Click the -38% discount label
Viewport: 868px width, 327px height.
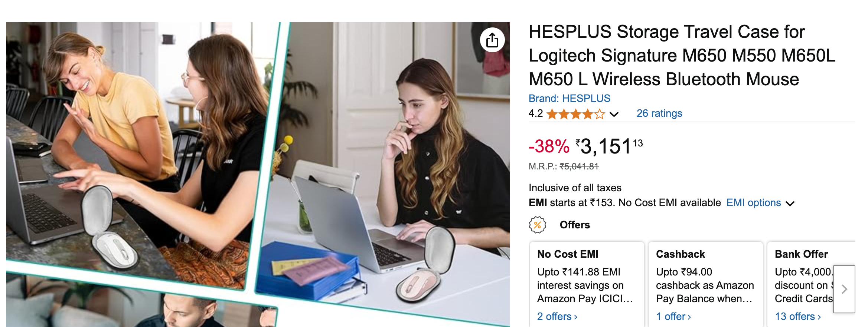tap(549, 146)
